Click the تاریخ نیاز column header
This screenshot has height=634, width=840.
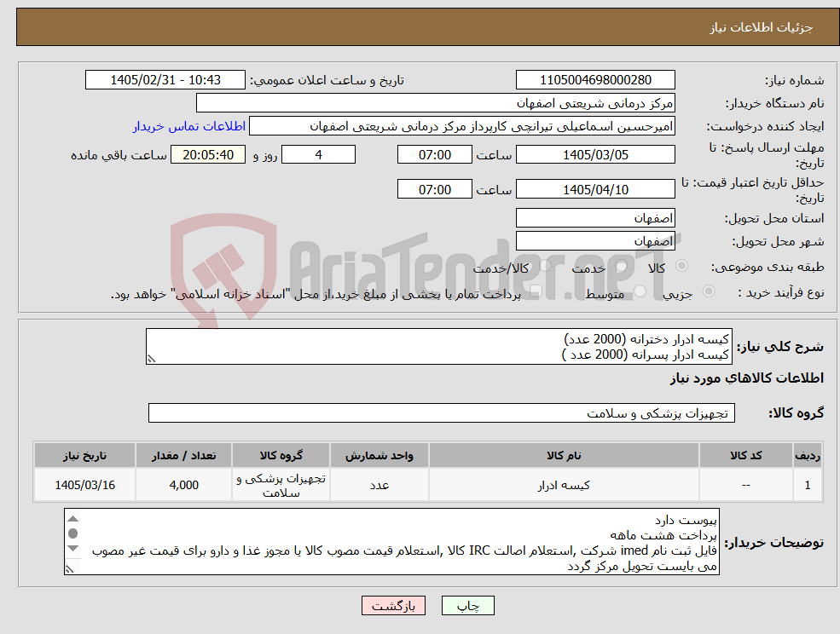pyautogui.click(x=84, y=456)
